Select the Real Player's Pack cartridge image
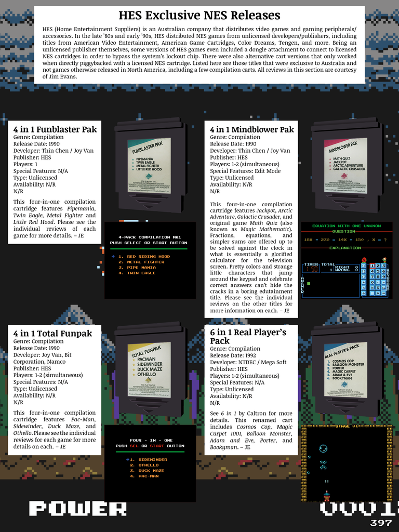The height and width of the screenshot is (532, 399). 347,370
